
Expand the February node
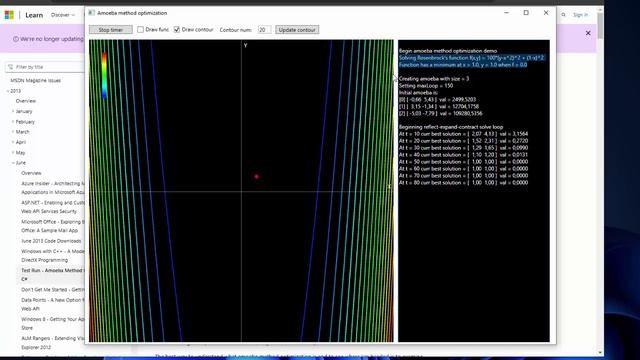click(13, 122)
